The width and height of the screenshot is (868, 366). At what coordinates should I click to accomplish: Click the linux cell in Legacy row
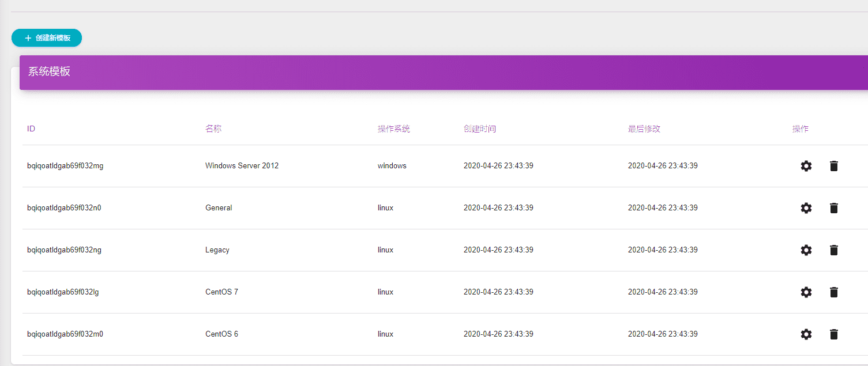click(x=385, y=250)
